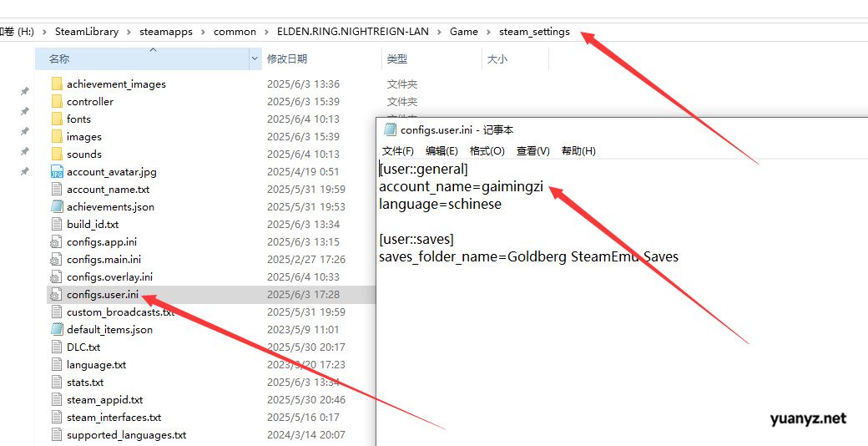Image resolution: width=868 pixels, height=446 pixels.
Task: Go to steamapps in the address bar
Action: (x=166, y=32)
